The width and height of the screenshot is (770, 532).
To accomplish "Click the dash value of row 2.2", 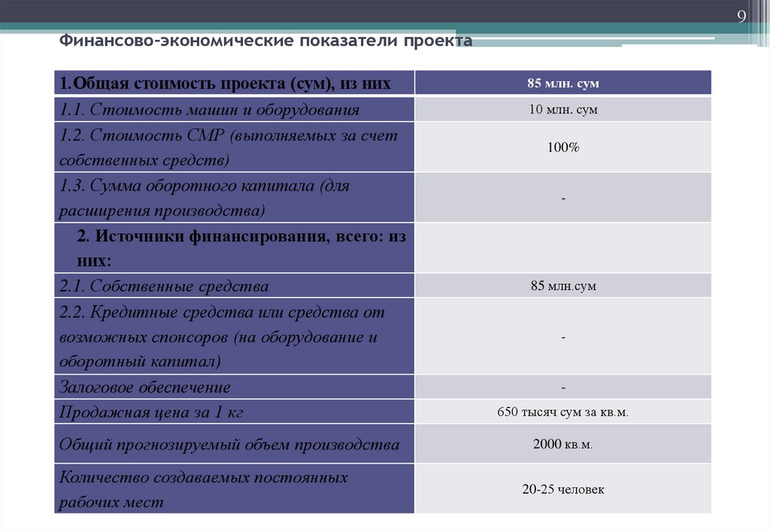I will (563, 337).
